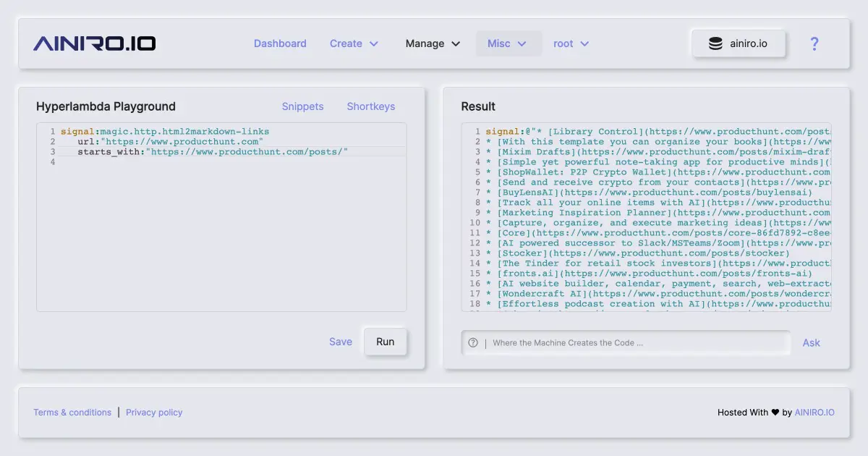The height and width of the screenshot is (456, 868).
Task: Open the Manage menu
Action: (433, 43)
